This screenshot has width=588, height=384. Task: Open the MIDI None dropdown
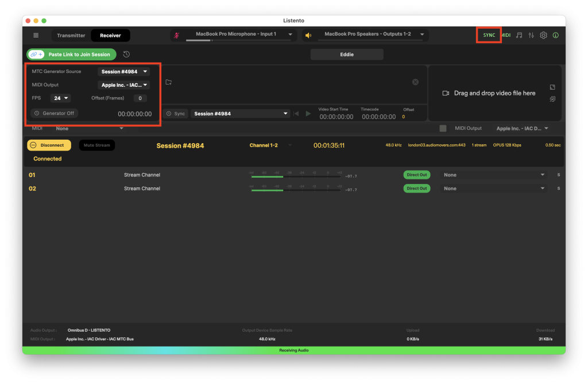(x=89, y=128)
